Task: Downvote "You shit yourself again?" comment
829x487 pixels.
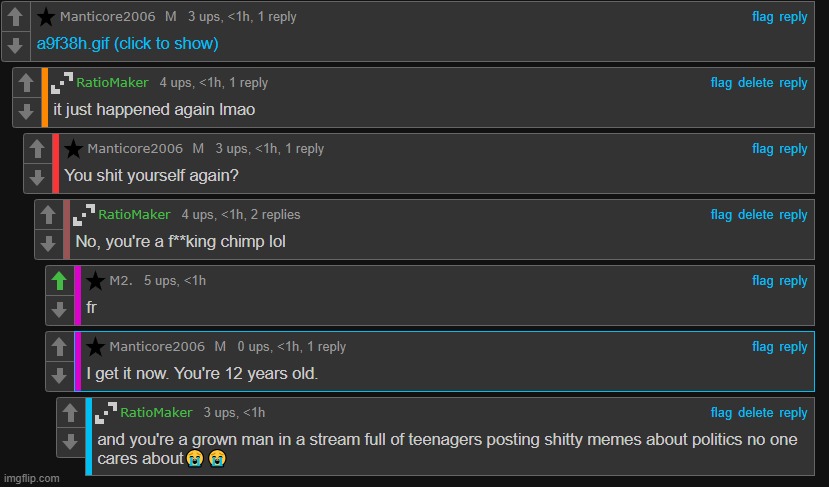Action: 37,176
